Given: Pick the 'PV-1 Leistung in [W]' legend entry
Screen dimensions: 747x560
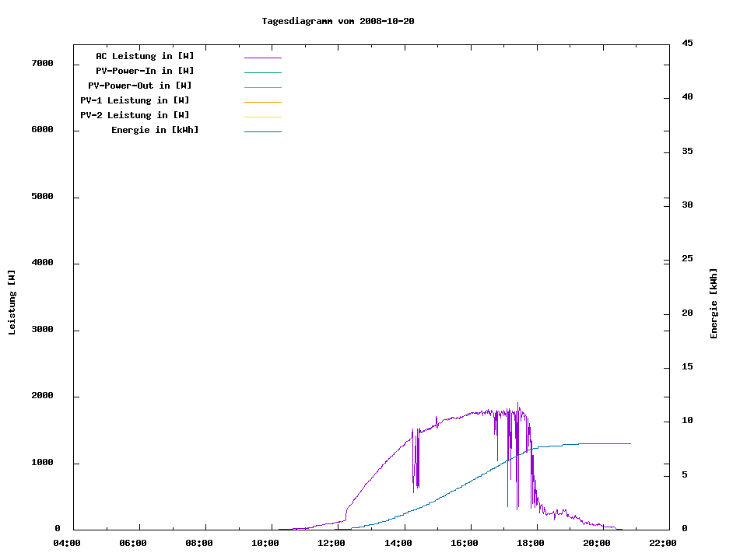Looking at the screenshot, I should [135, 100].
